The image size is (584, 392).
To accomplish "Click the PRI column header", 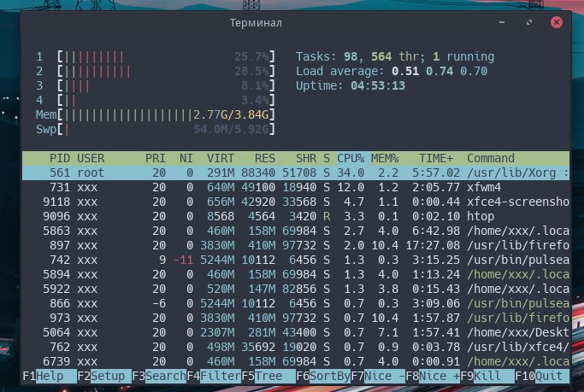I will [x=156, y=159].
